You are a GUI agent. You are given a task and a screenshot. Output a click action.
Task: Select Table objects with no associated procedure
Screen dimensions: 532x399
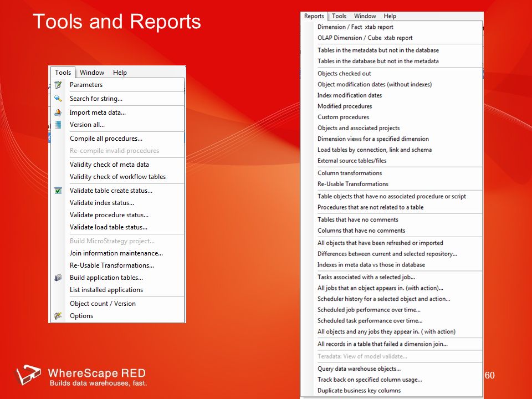[392, 196]
